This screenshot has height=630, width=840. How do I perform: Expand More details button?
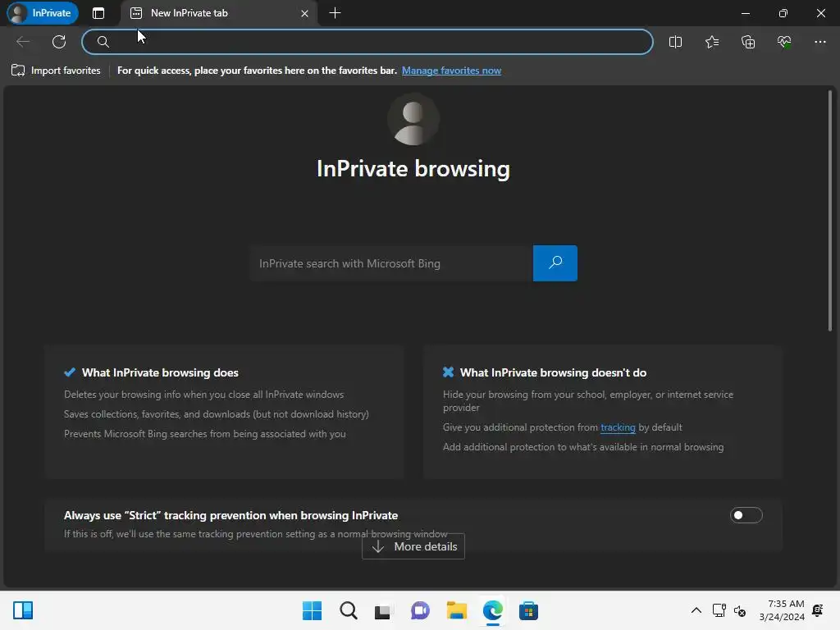coord(413,546)
